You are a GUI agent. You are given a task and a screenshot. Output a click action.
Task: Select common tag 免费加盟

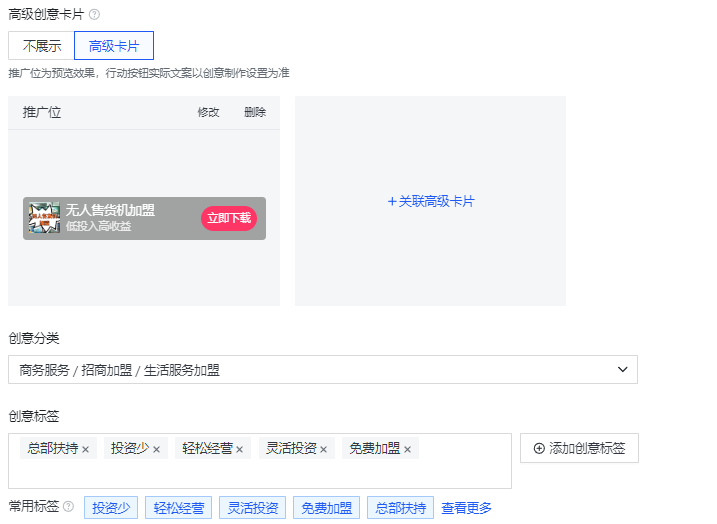[326, 508]
